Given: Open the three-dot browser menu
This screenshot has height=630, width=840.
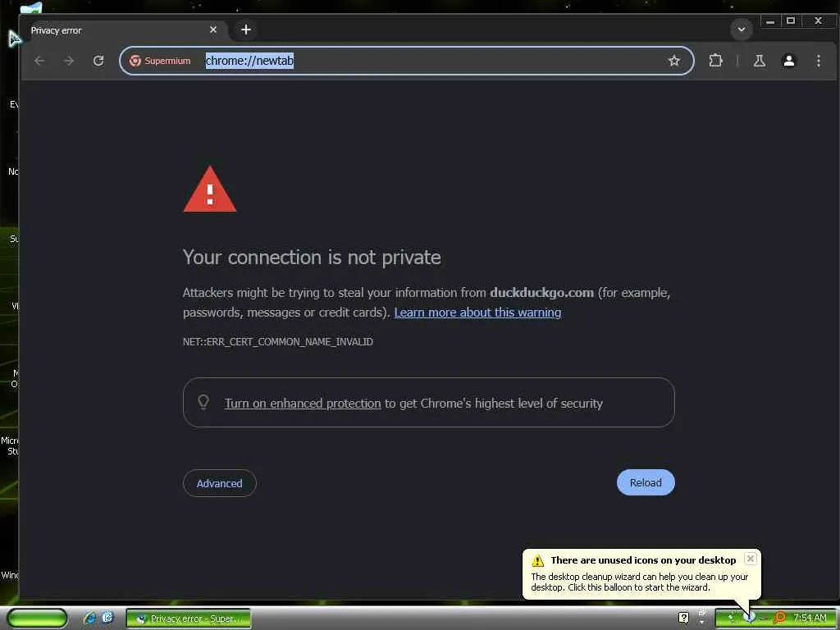Looking at the screenshot, I should pos(818,61).
